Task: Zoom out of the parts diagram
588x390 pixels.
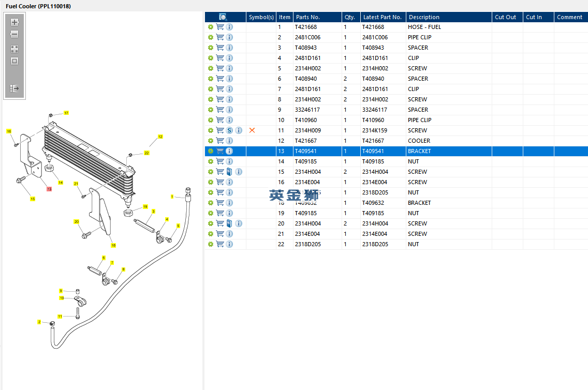Action: point(14,35)
